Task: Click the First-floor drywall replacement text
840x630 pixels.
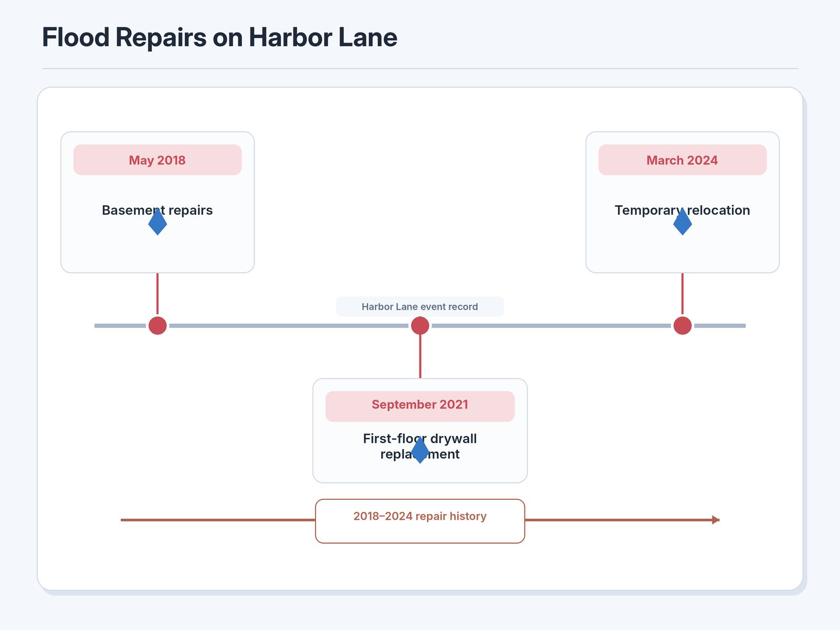Action: pyautogui.click(x=420, y=446)
